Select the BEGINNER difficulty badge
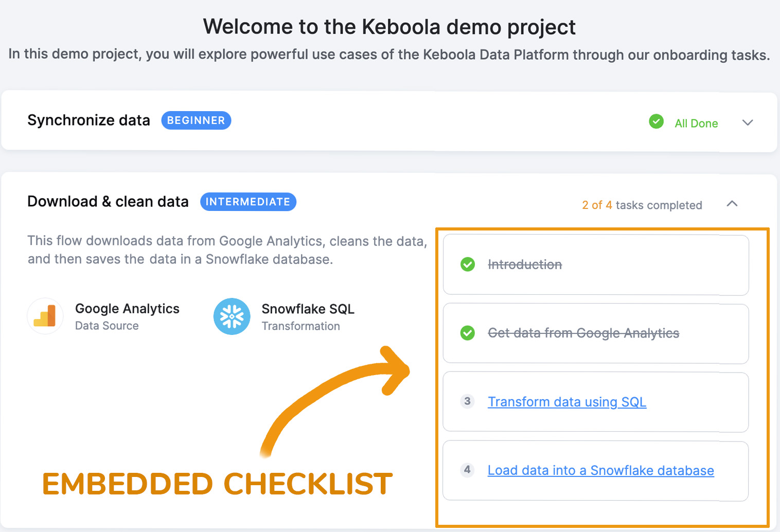Image resolution: width=780 pixels, height=532 pixels. [x=196, y=120]
